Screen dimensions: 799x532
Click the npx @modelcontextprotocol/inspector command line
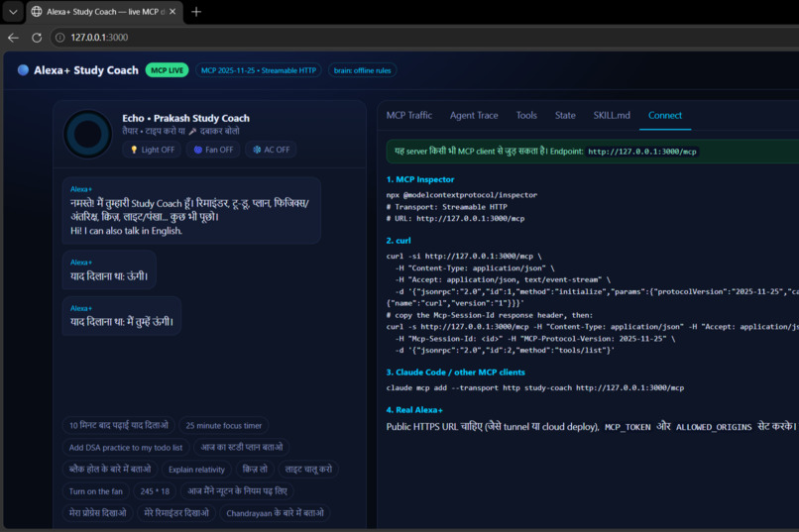pyautogui.click(x=462, y=195)
